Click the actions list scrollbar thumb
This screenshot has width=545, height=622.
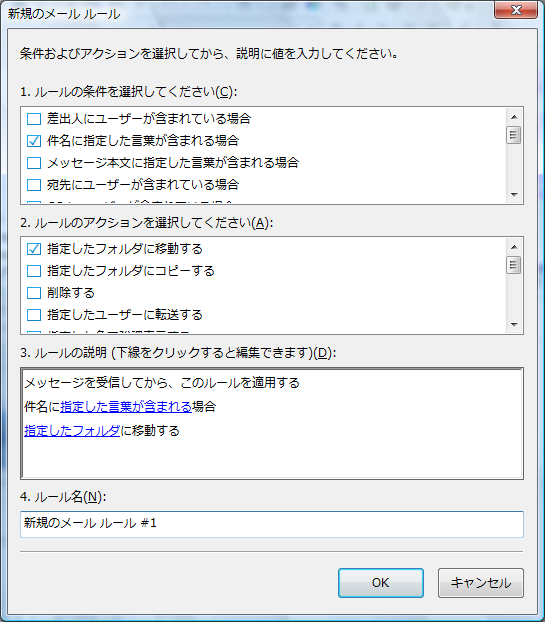514,265
